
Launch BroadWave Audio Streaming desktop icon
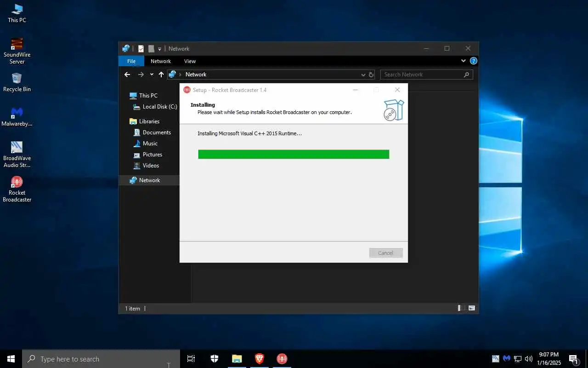click(17, 154)
